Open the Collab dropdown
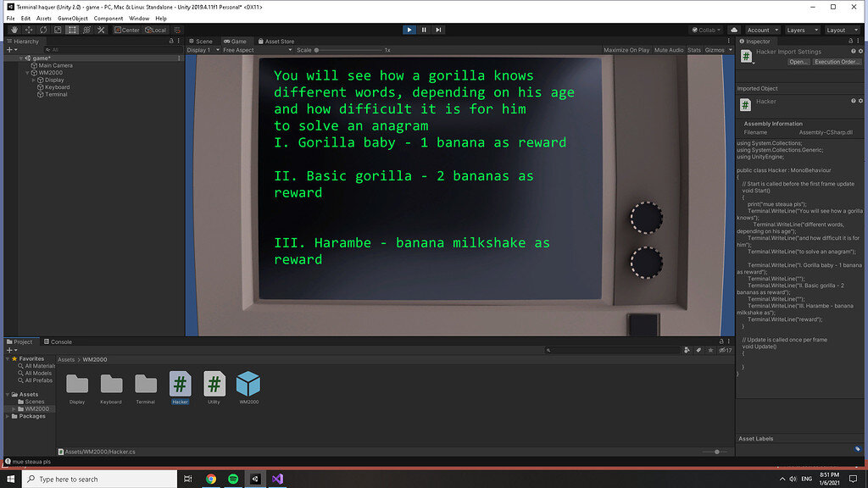 (706, 30)
